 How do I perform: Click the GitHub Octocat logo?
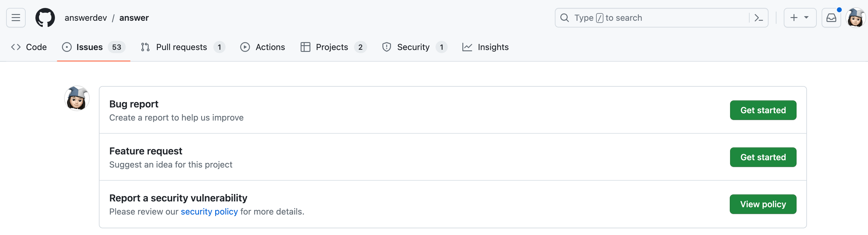tap(45, 17)
